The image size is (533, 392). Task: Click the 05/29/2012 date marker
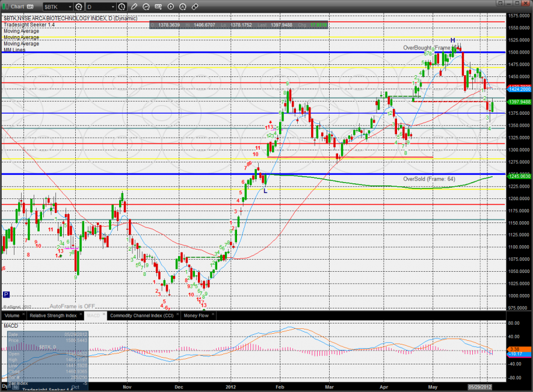tap(479, 387)
